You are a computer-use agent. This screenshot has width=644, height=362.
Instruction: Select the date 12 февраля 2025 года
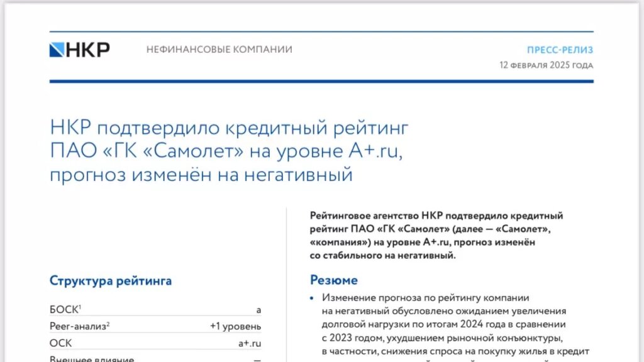click(x=547, y=65)
